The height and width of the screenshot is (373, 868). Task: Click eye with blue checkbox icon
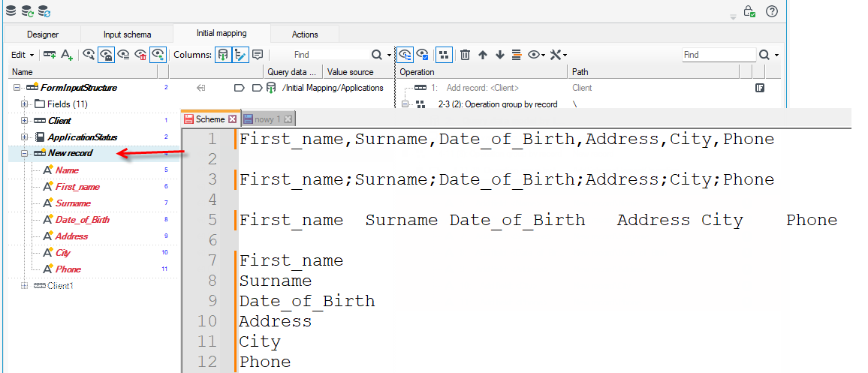(423, 55)
